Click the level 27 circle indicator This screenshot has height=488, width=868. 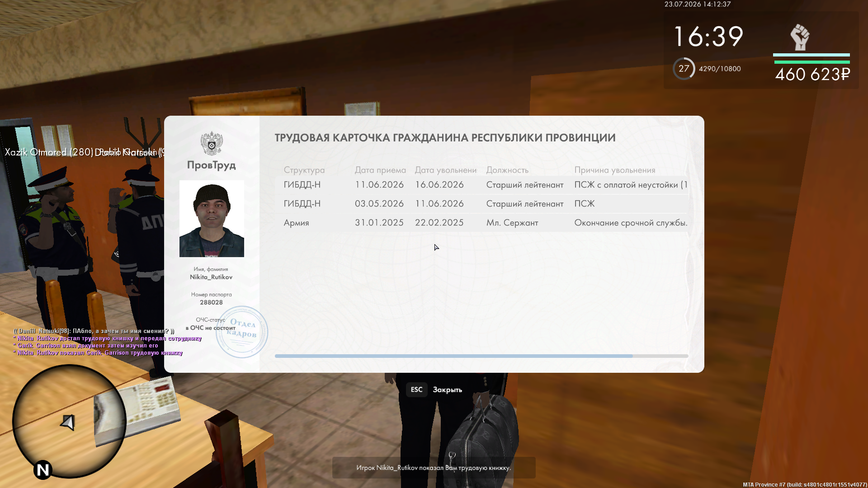pyautogui.click(x=684, y=69)
